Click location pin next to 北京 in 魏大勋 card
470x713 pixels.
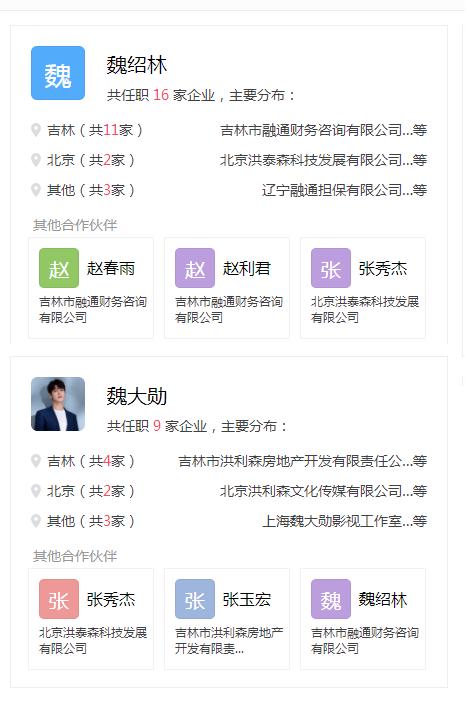36,491
